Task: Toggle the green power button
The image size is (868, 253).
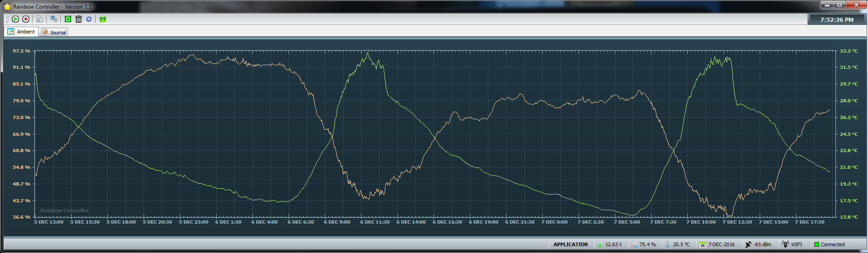Action: click(x=68, y=19)
